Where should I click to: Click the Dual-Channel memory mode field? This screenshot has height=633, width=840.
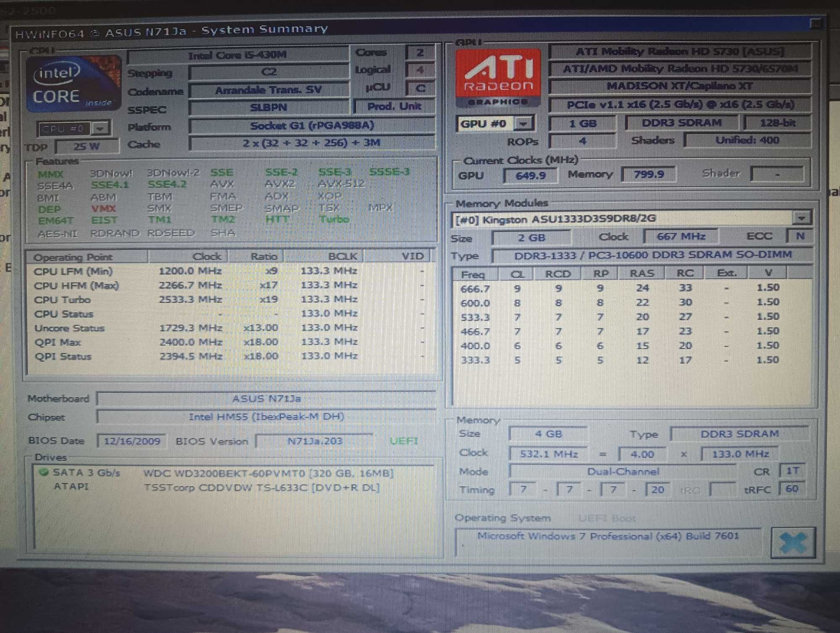point(623,471)
